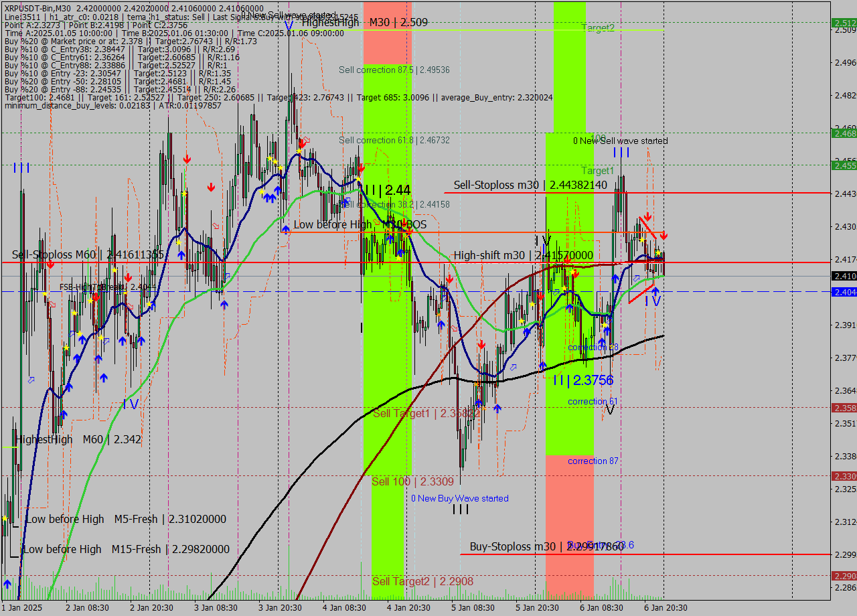The height and width of the screenshot is (616, 857).
Task: Click the 1 Jan 2025 time label
Action: pyautogui.click(x=21, y=607)
